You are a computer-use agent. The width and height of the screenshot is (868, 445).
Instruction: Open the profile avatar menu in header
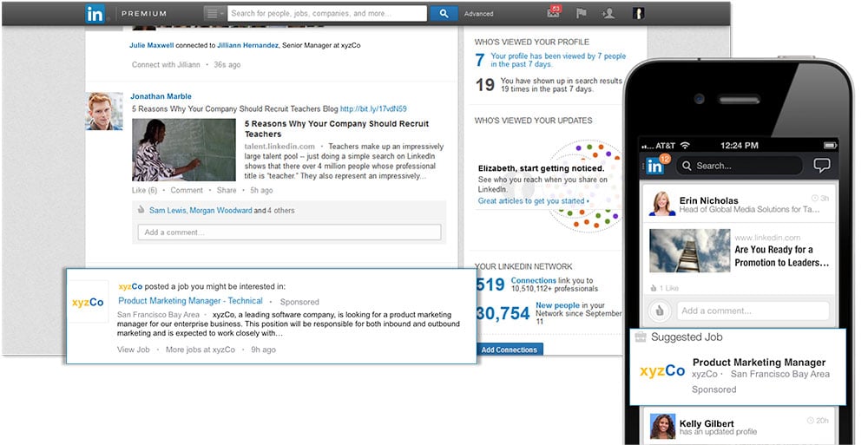(638, 14)
